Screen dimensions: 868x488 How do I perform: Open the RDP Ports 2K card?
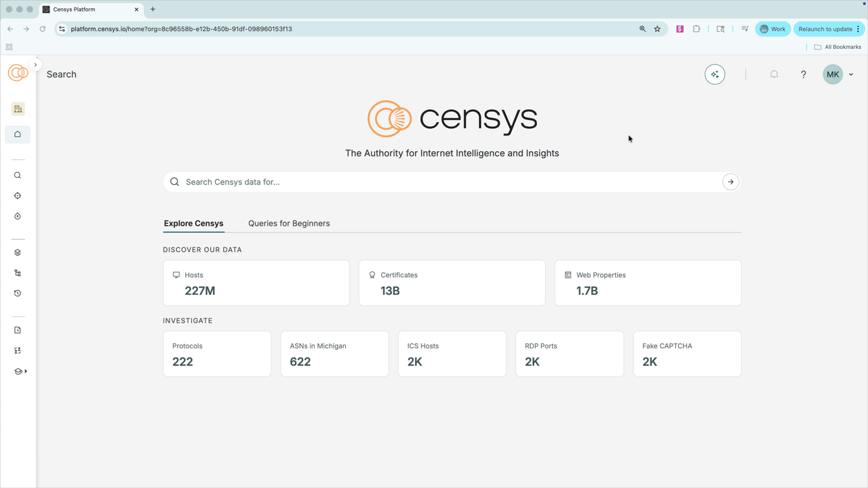pos(570,354)
